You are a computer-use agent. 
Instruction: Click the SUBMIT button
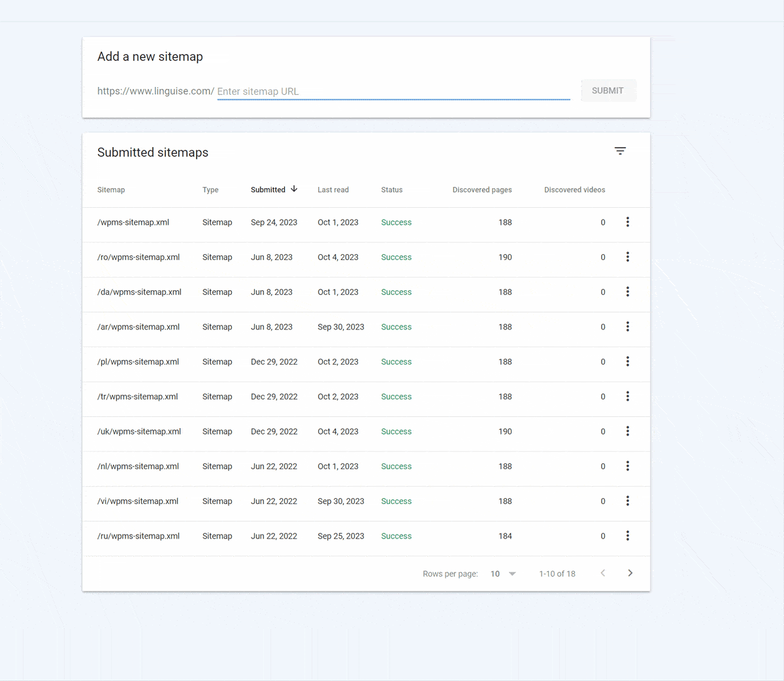coord(608,91)
